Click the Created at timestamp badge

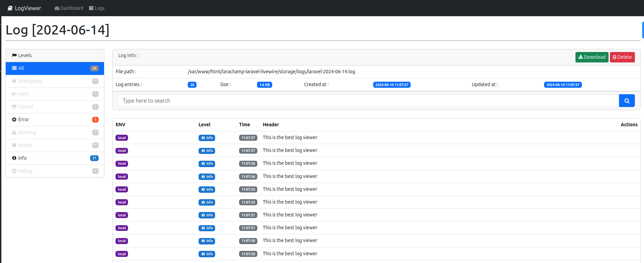[x=392, y=85]
